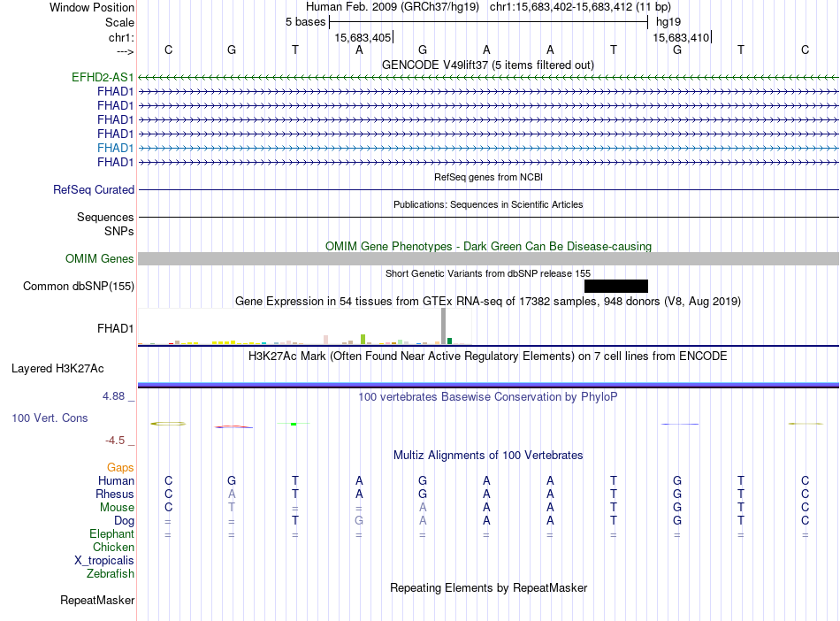Click Repeating Elements by RepeatMasker title

tap(489, 587)
